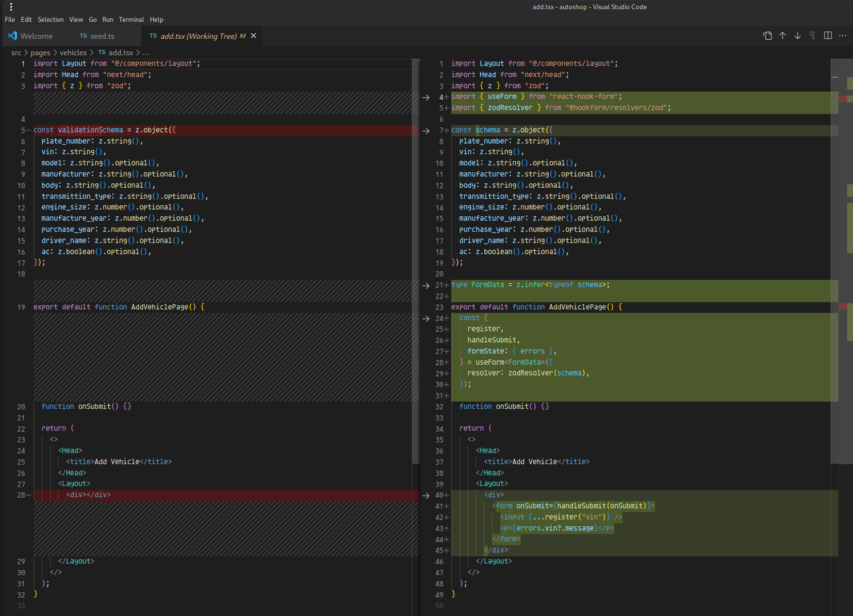Click 'function onSubmit() {}' in right pane
The height and width of the screenshot is (616, 853).
pos(504,406)
